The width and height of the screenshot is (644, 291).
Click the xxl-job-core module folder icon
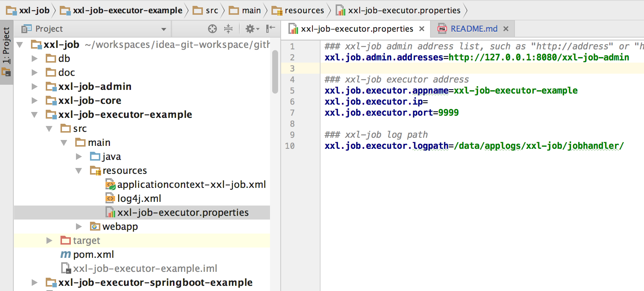pos(51,101)
